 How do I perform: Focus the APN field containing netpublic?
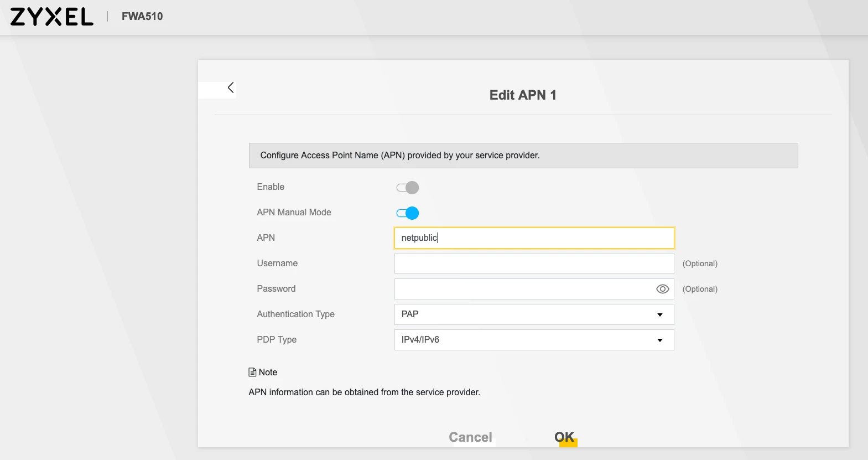[x=534, y=238]
